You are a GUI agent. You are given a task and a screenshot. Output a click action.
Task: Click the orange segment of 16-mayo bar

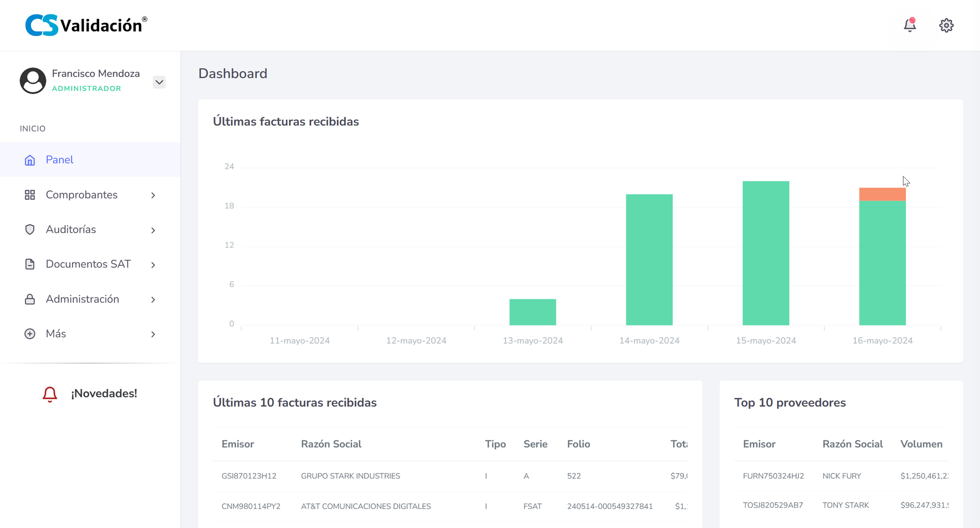(882, 194)
